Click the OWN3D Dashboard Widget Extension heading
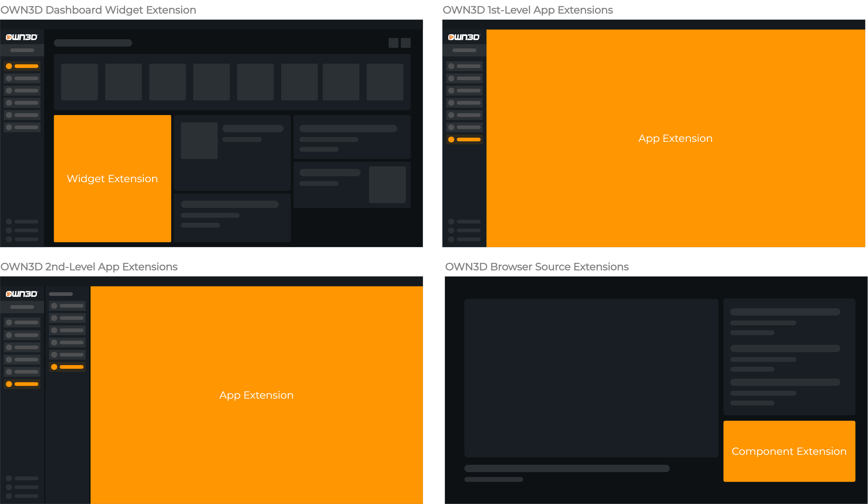868x504 pixels. tap(98, 10)
